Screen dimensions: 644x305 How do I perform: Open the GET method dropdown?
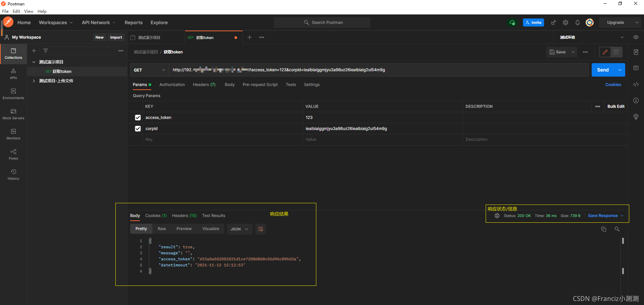[149, 70]
